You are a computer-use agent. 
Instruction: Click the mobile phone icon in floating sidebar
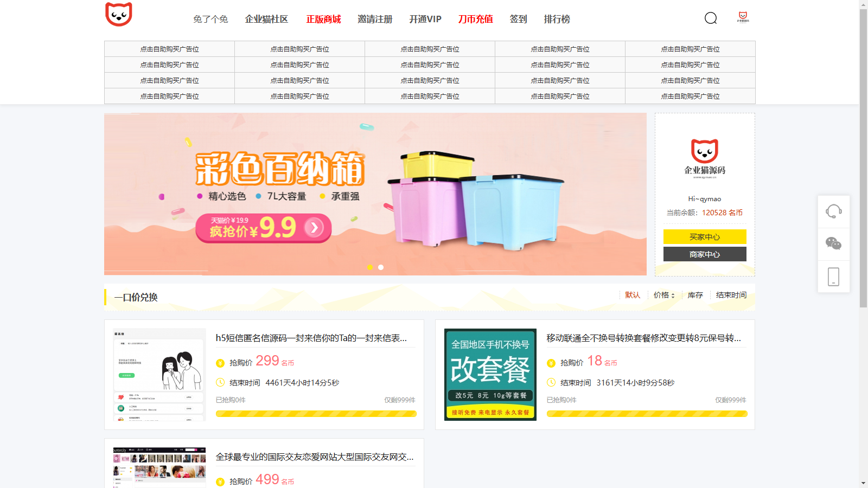833,277
